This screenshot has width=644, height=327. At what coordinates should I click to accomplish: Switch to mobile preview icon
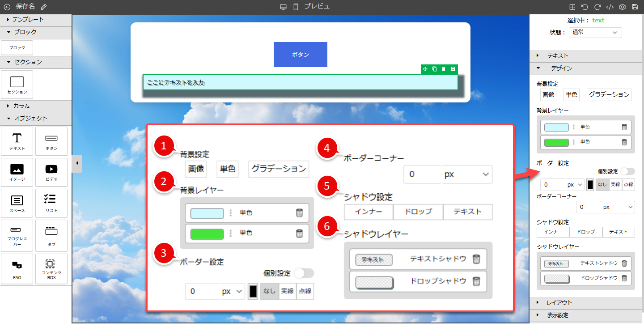[296, 7]
